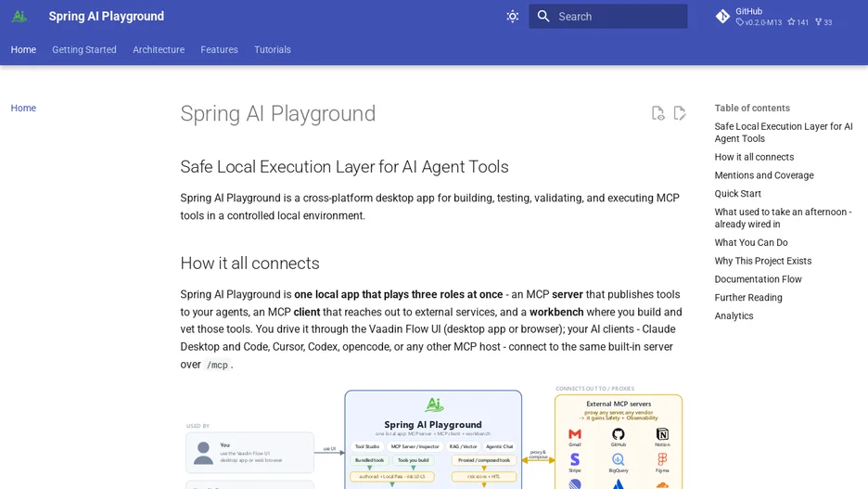This screenshot has height=489, width=868.
Task: Click the view page source icon
Action: pos(657,113)
